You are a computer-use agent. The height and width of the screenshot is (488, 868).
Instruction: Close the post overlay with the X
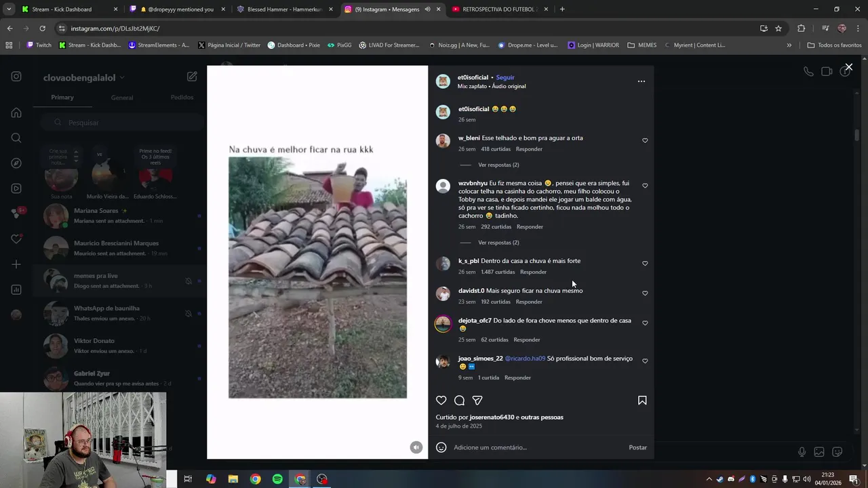click(848, 67)
